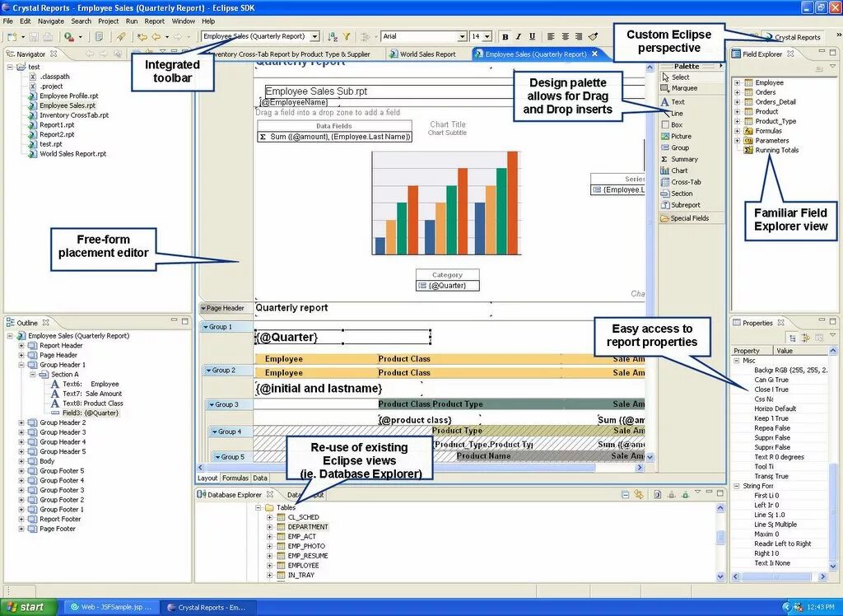Image resolution: width=843 pixels, height=616 pixels.
Task: Click the Crystal Reports taskbar button
Action: click(x=207, y=607)
